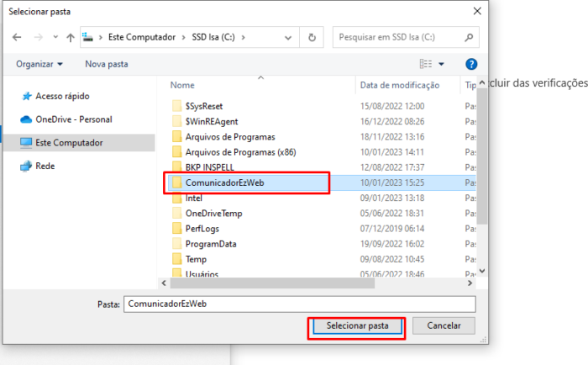Open the help question mark icon

coord(471,64)
